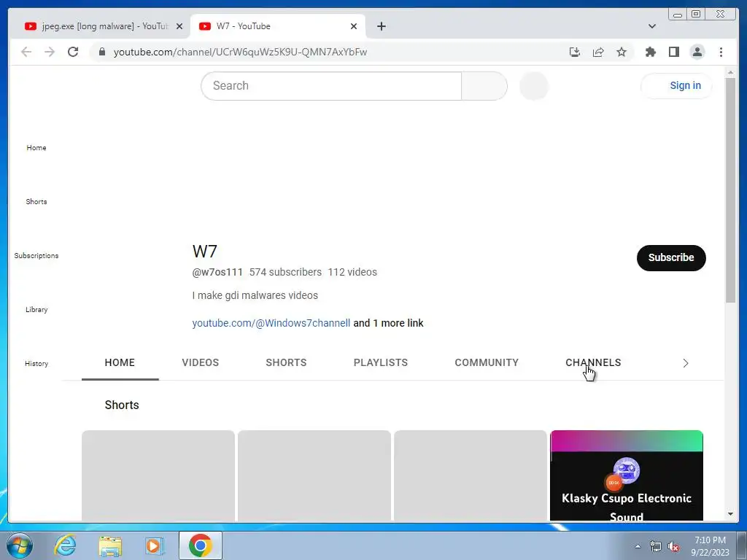Viewport: 747px width, 560px height.
Task: Close the W7 - YouTube tab
Action: coord(354,26)
